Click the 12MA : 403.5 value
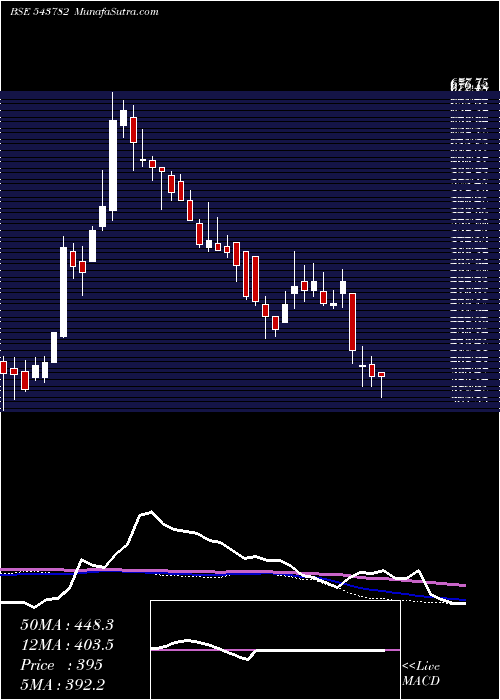The image size is (500, 700). click(x=67, y=645)
